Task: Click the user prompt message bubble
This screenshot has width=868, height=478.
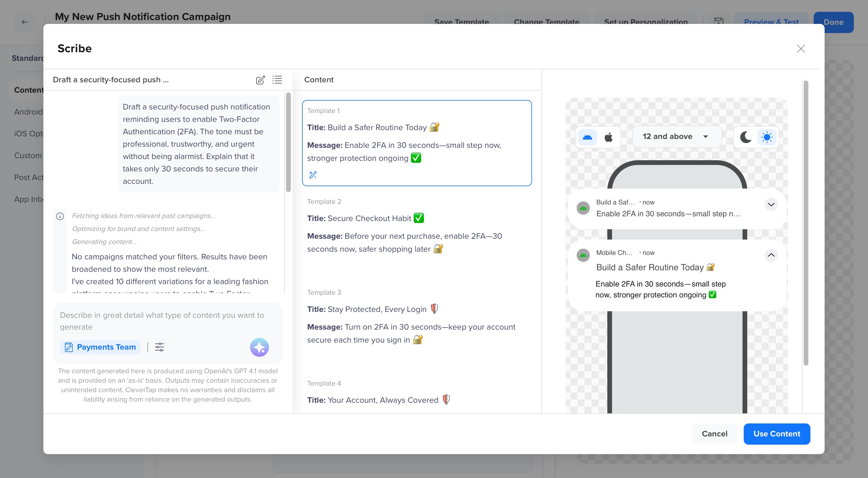Action: point(198,144)
